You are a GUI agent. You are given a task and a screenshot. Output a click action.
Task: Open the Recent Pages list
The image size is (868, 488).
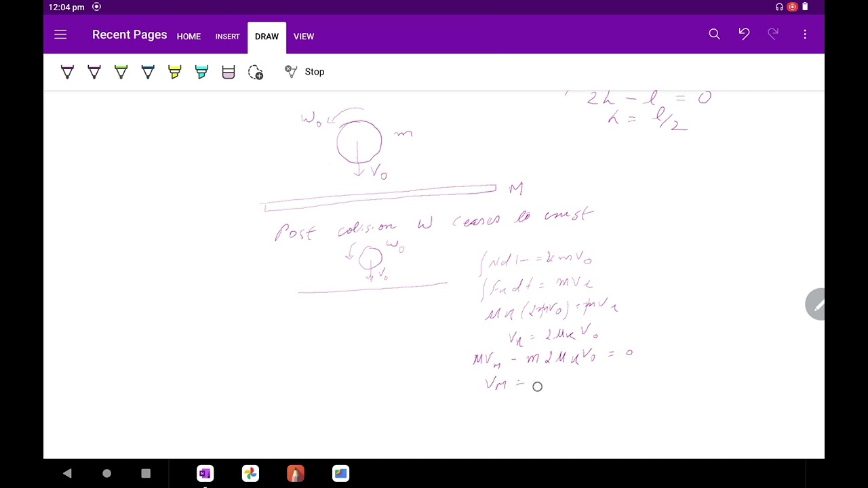[x=130, y=35]
